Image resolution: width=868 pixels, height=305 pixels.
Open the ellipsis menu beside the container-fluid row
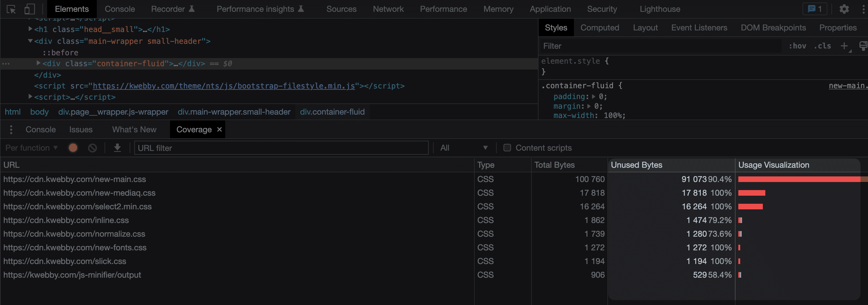pos(6,64)
